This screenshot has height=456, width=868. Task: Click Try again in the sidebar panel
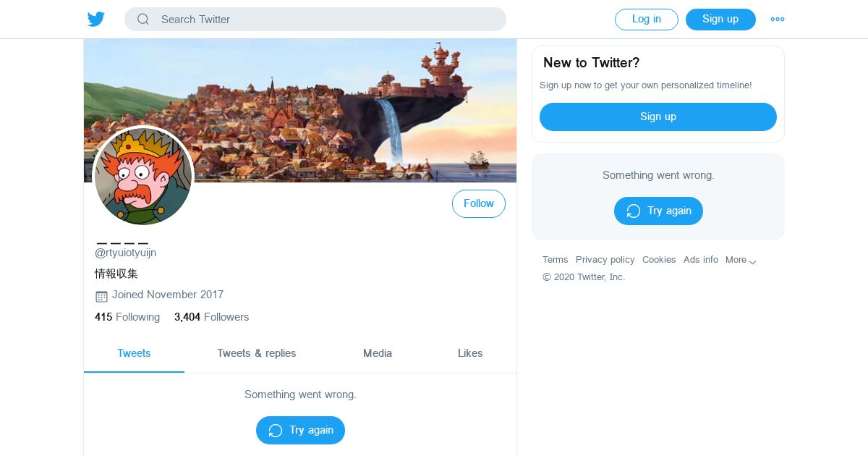[x=658, y=211]
